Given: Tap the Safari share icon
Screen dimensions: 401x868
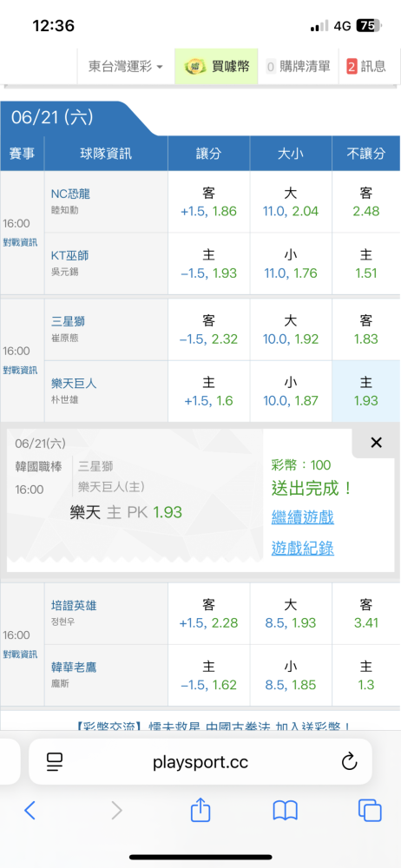Looking at the screenshot, I should click(x=200, y=809).
